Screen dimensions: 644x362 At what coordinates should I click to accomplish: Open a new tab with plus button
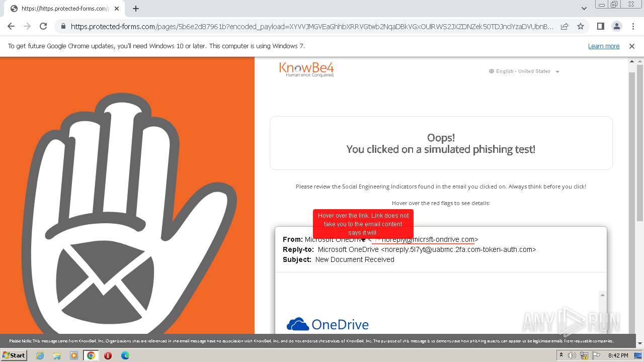point(136,9)
